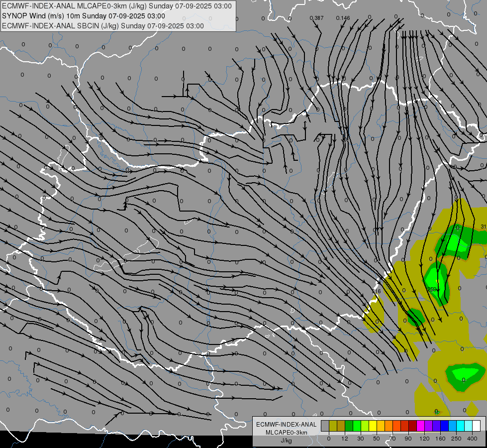
Task: Click the cyan legend swatch
Action: (x=461, y=426)
